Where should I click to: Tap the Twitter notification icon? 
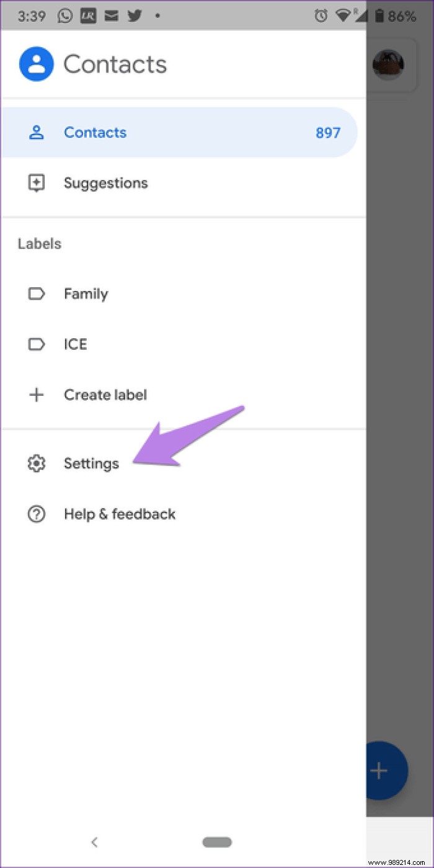click(x=135, y=16)
